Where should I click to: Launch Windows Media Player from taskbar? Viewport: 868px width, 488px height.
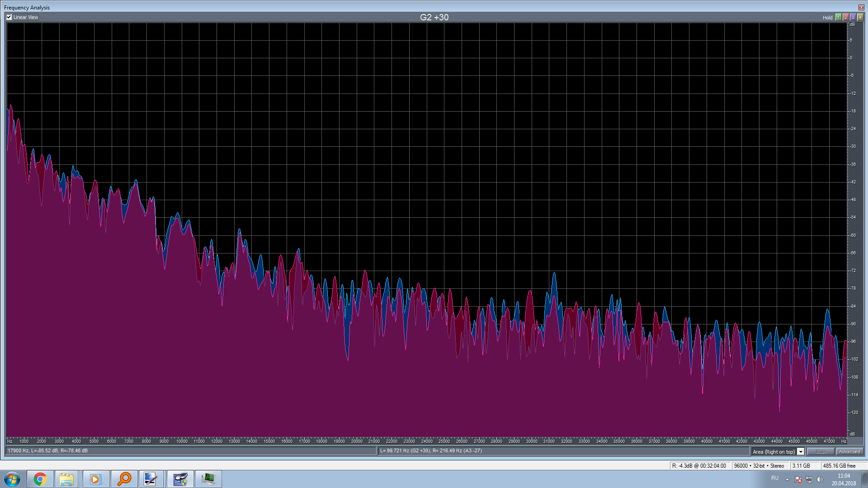pos(95,479)
